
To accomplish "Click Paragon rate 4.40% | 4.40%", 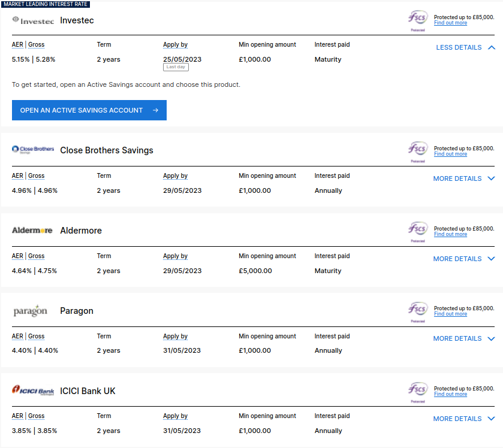I will (35, 350).
